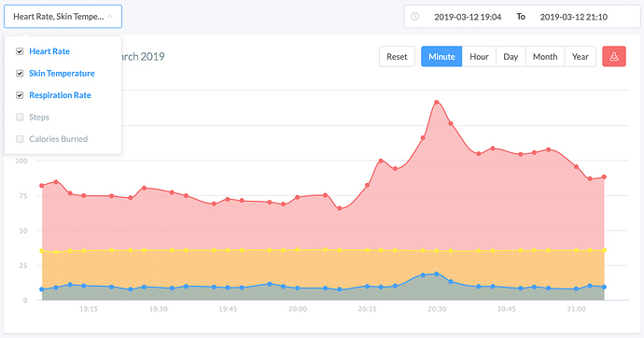Switch to Minute granularity
The width and height of the screenshot is (644, 338).
coord(441,56)
